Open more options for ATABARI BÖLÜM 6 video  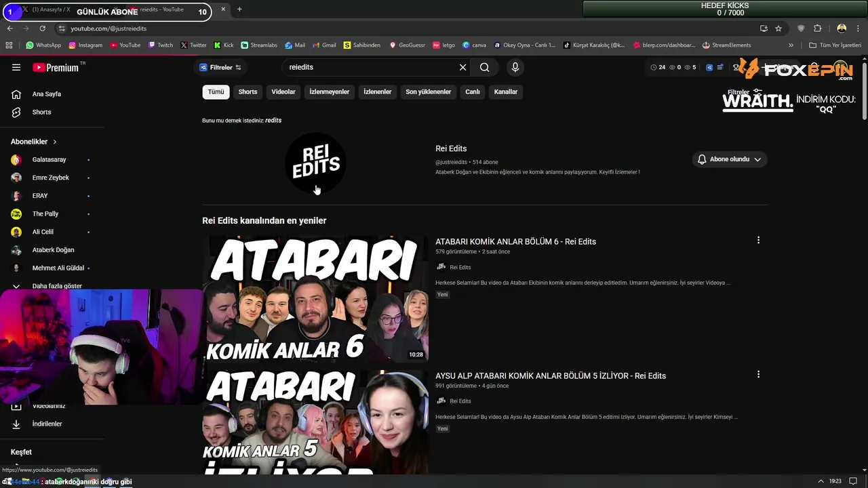coord(758,240)
